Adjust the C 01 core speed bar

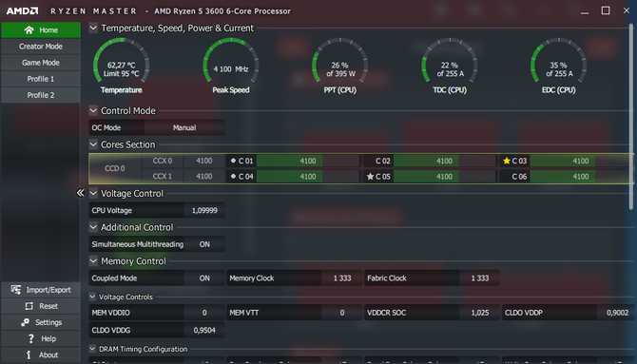point(307,161)
